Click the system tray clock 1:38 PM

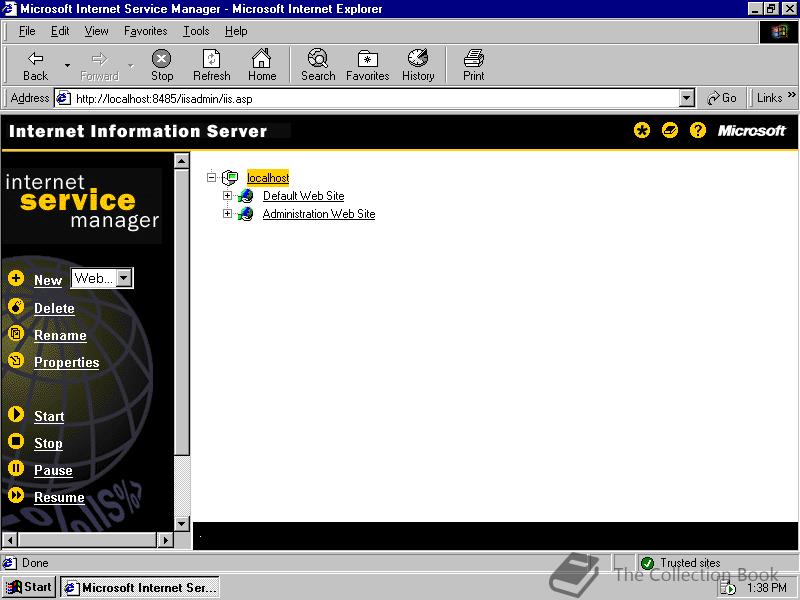point(767,588)
